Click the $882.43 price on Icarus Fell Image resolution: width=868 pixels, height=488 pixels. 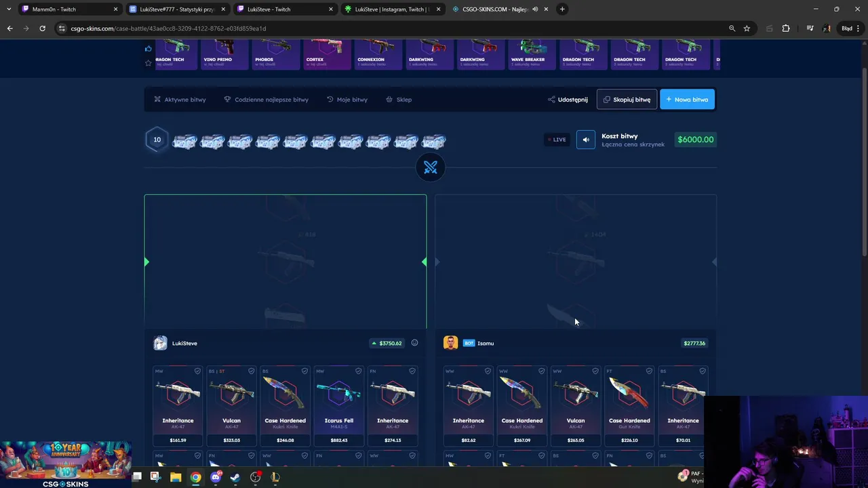pyautogui.click(x=339, y=441)
